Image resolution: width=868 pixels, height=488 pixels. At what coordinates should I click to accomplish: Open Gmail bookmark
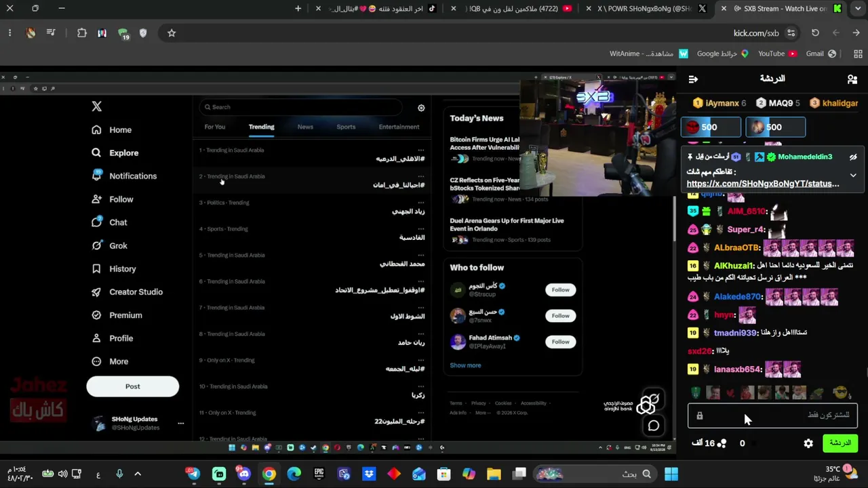click(x=820, y=54)
